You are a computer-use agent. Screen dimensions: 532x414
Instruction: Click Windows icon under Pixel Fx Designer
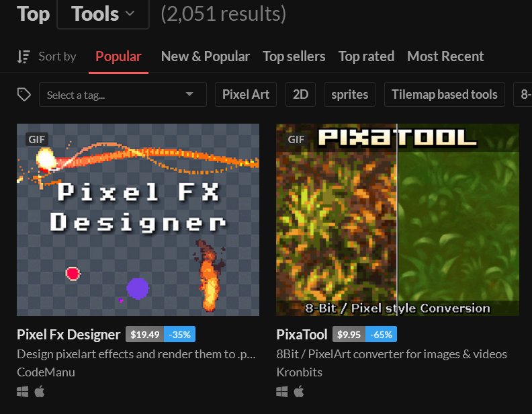(23, 392)
